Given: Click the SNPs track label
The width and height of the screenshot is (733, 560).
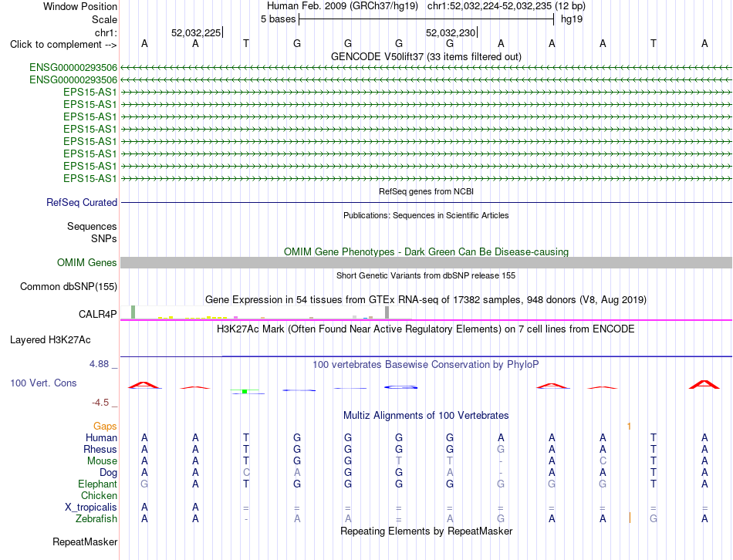Looking at the screenshot, I should point(104,238).
